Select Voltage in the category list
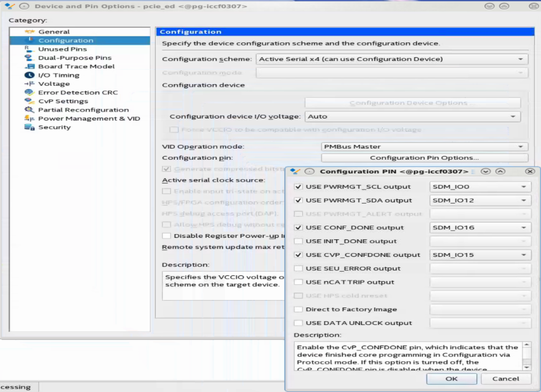Screen dimensions: 541x392 coord(54,84)
